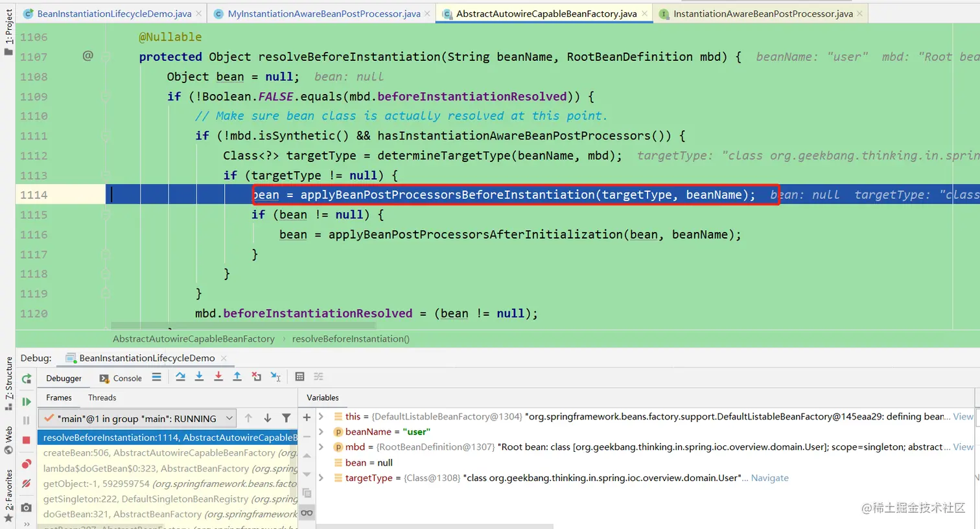Screen dimensions: 980x529
Task: Close the BeanInstantiationLifecycleDemo.java editor tab
Action: coord(198,14)
